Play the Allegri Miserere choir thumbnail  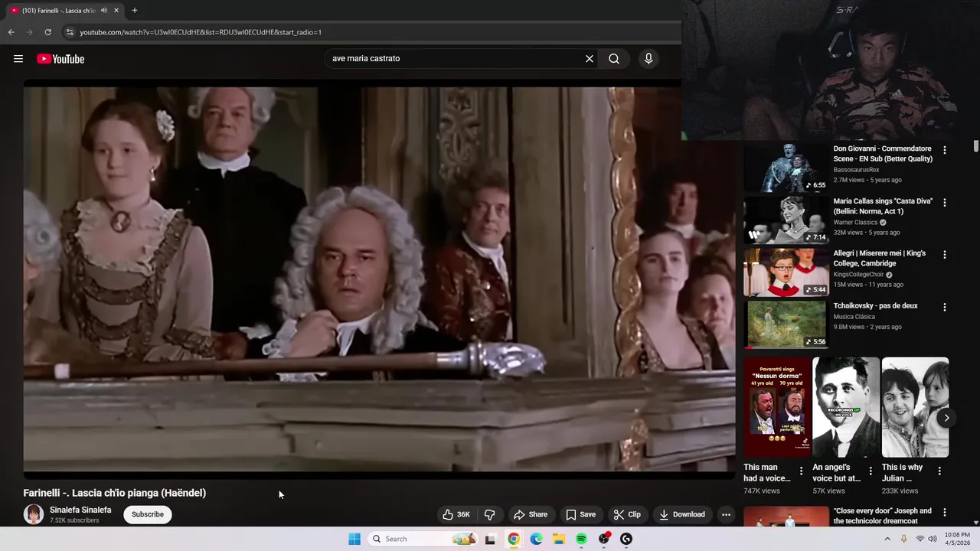786,272
